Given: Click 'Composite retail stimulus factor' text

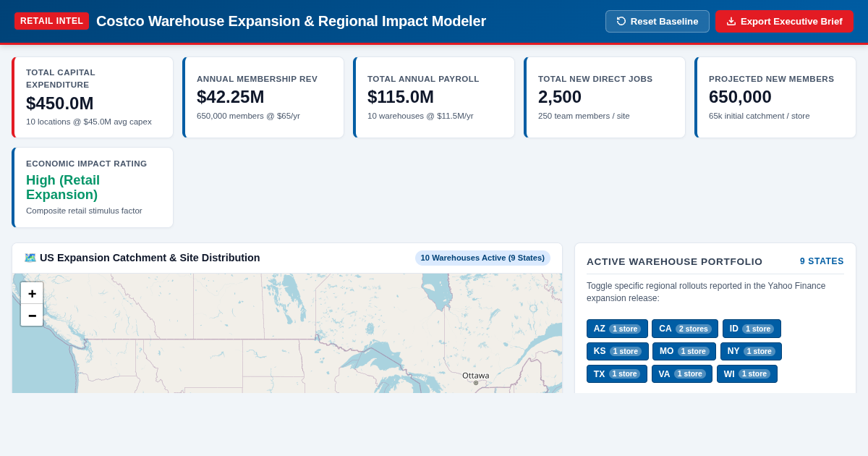Looking at the screenshot, I should [x=84, y=211].
